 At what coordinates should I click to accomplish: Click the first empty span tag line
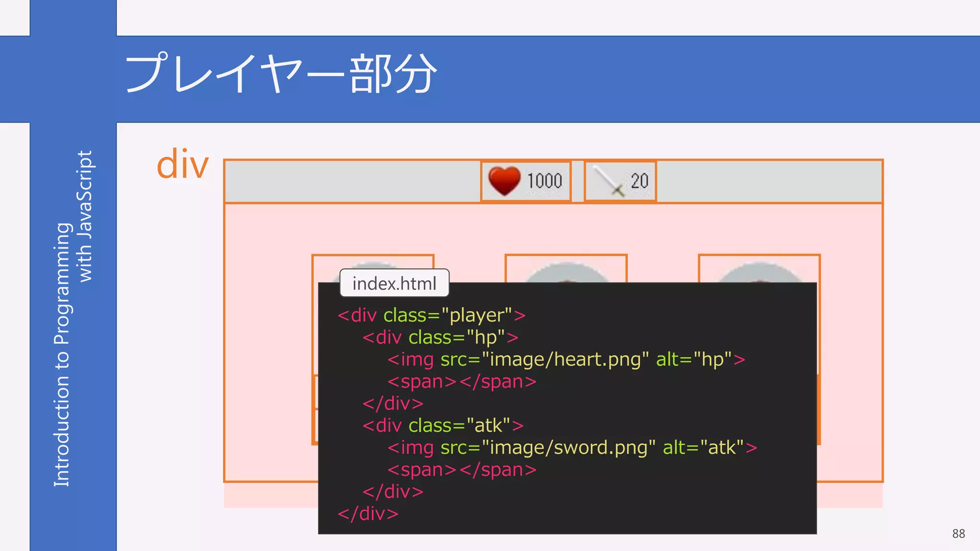[x=462, y=381]
